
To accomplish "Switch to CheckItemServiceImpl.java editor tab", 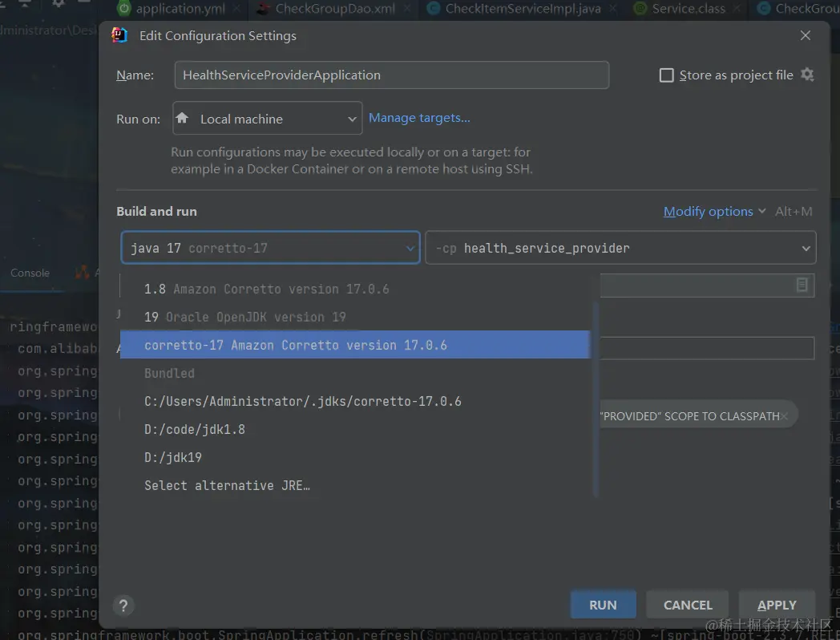I will [523, 9].
